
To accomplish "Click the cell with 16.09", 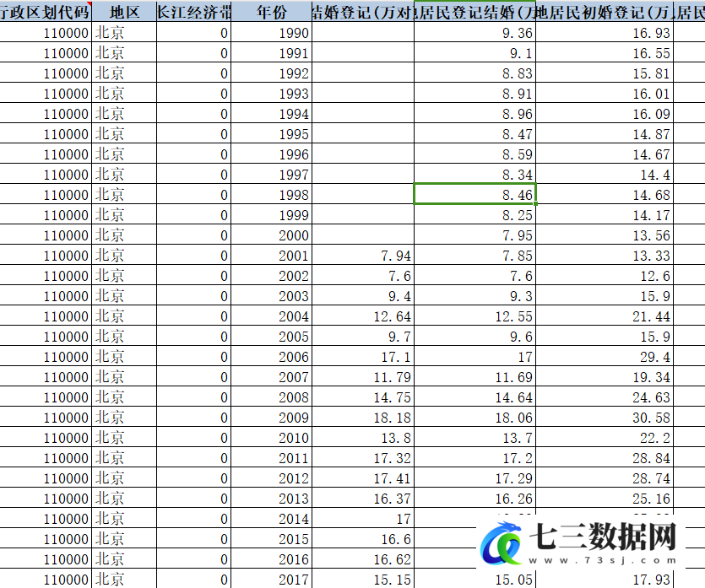I will [x=605, y=113].
